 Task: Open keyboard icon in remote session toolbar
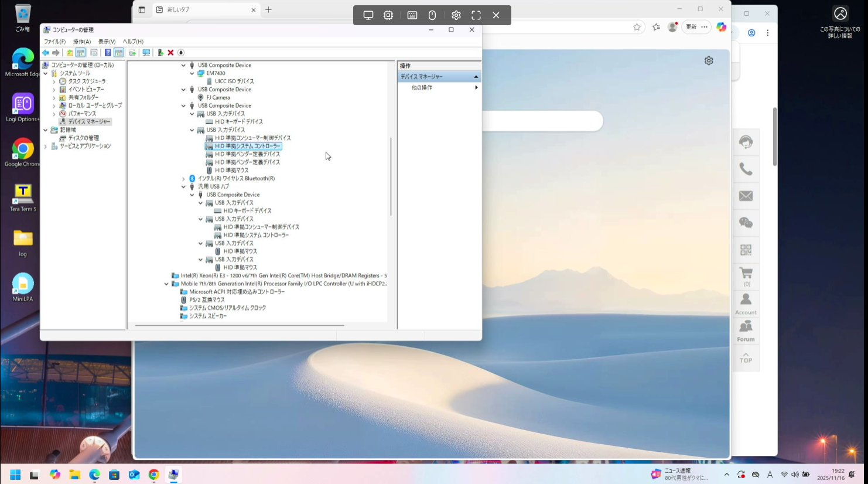[x=412, y=15]
